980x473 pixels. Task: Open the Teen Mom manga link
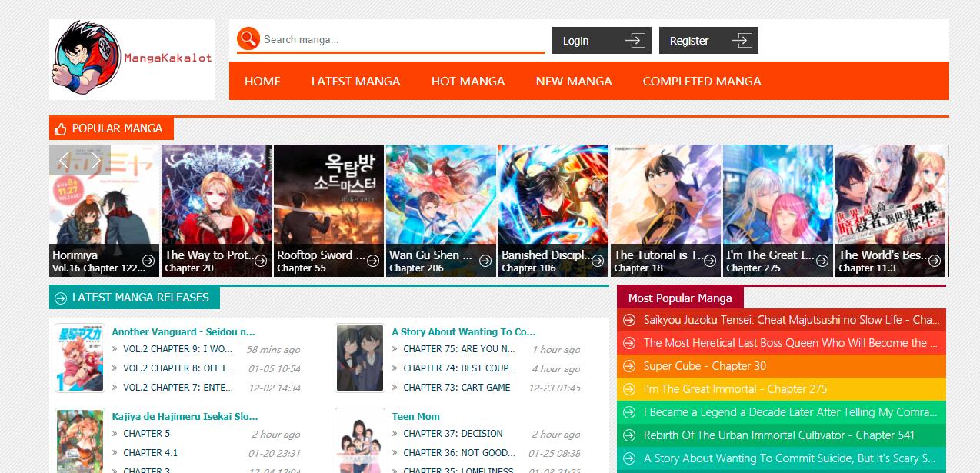tap(415, 416)
